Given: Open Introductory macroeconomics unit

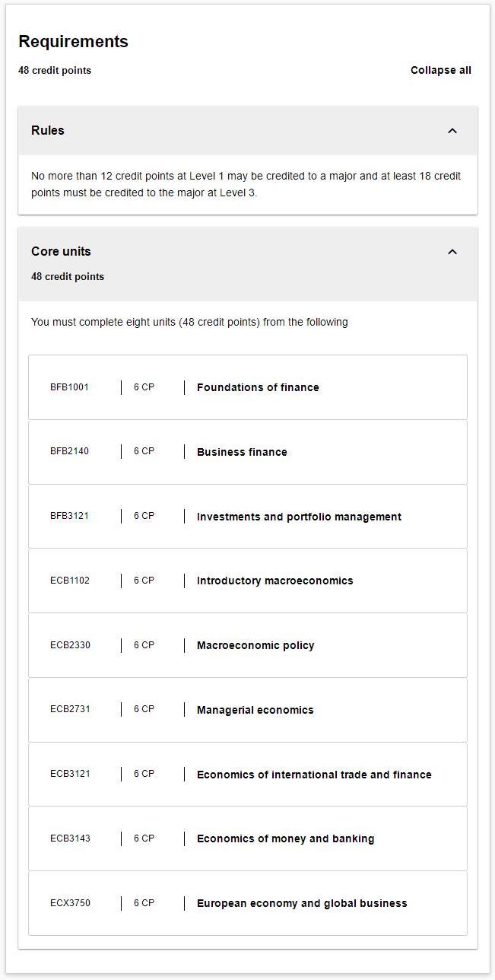Looking at the screenshot, I should pyautogui.click(x=248, y=581).
